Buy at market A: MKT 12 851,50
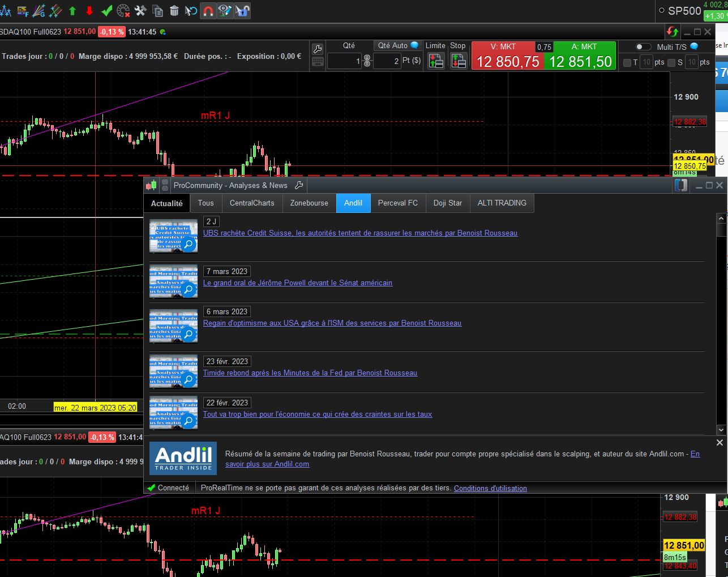This screenshot has height=577, width=728. 580,55
